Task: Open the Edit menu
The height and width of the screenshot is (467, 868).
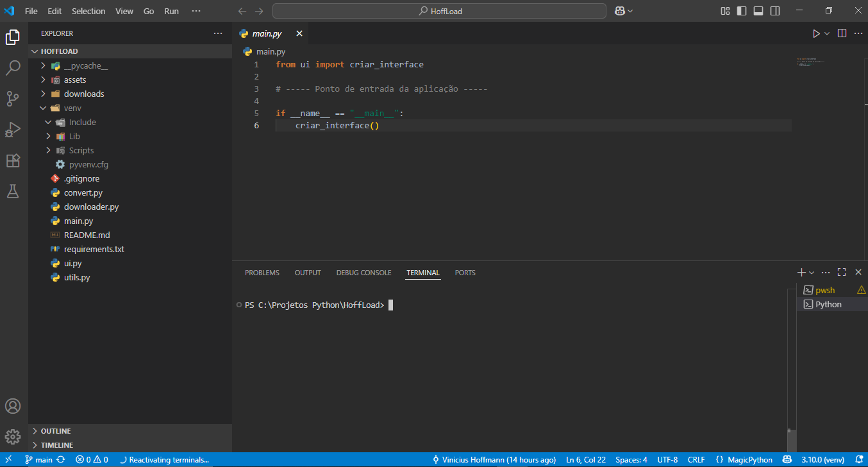Action: click(54, 11)
